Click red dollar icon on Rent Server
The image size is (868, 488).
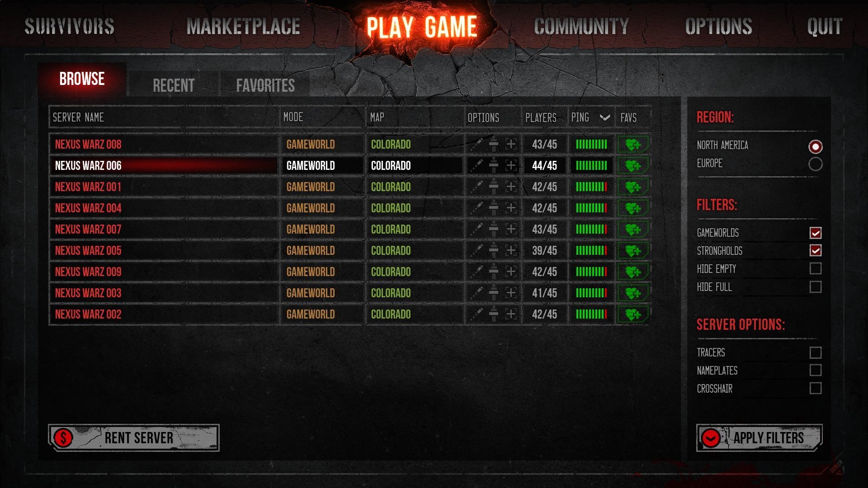click(x=63, y=437)
